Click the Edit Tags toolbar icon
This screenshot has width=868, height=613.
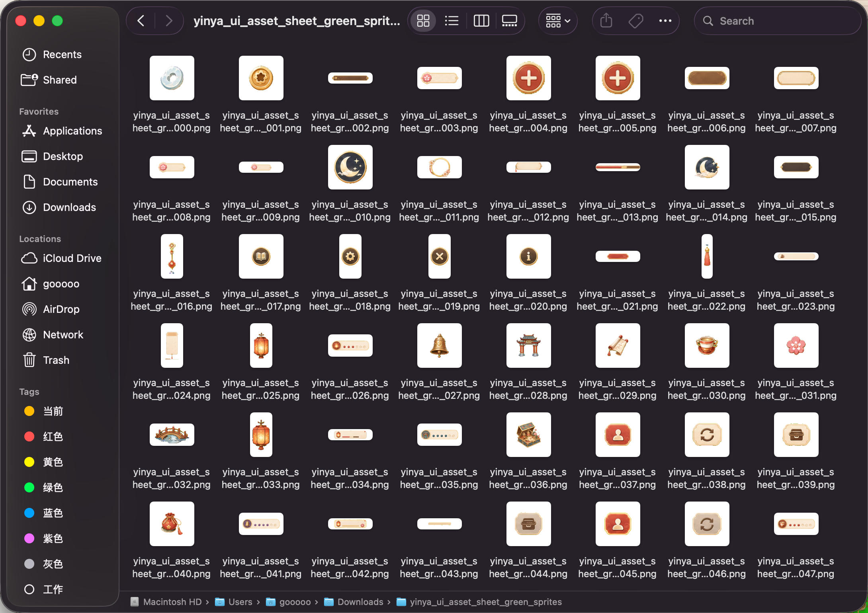click(x=635, y=21)
